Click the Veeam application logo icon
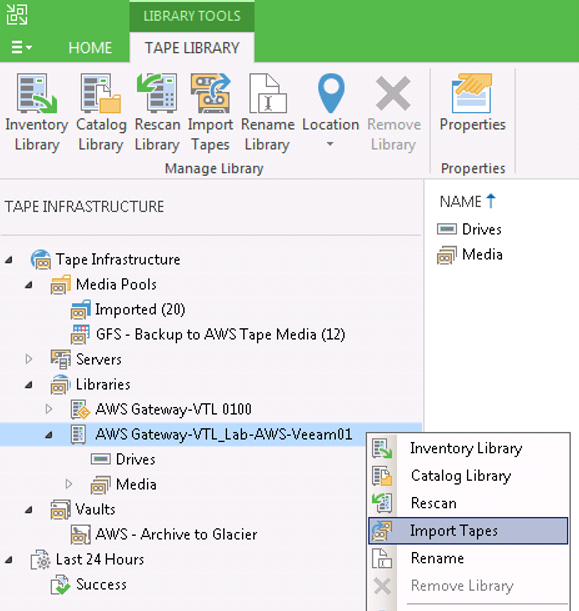 click(17, 14)
